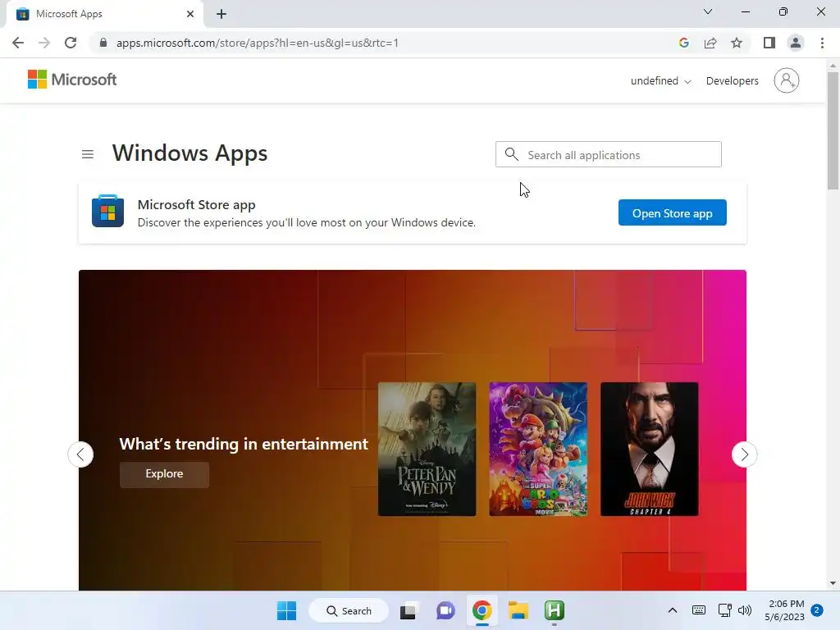Open a new browser tab

tap(221, 14)
